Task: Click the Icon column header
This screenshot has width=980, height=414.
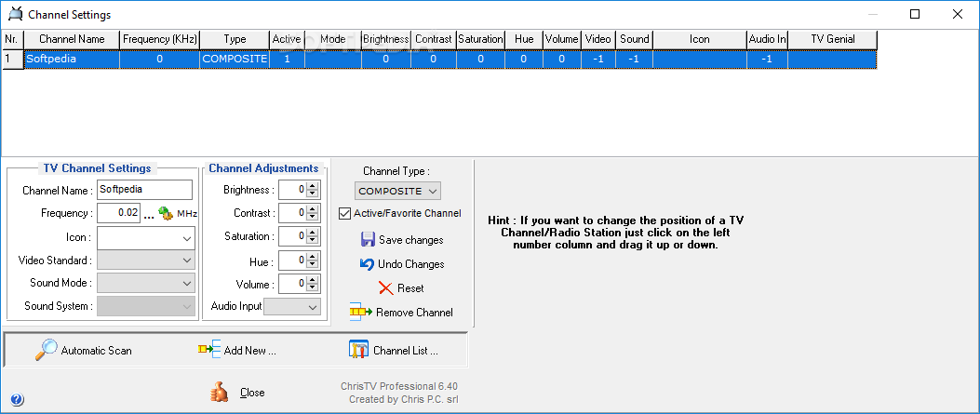Action: pos(699,39)
